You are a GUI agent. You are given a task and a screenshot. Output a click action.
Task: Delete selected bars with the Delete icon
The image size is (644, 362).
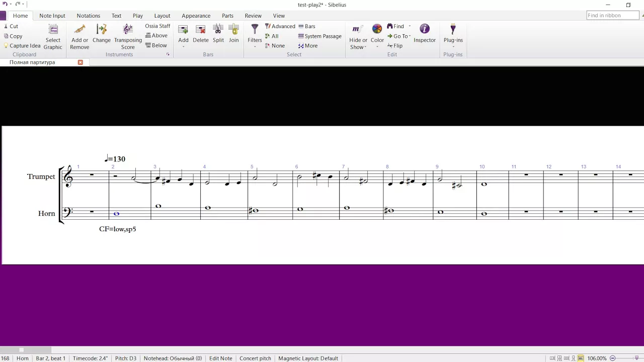click(201, 30)
